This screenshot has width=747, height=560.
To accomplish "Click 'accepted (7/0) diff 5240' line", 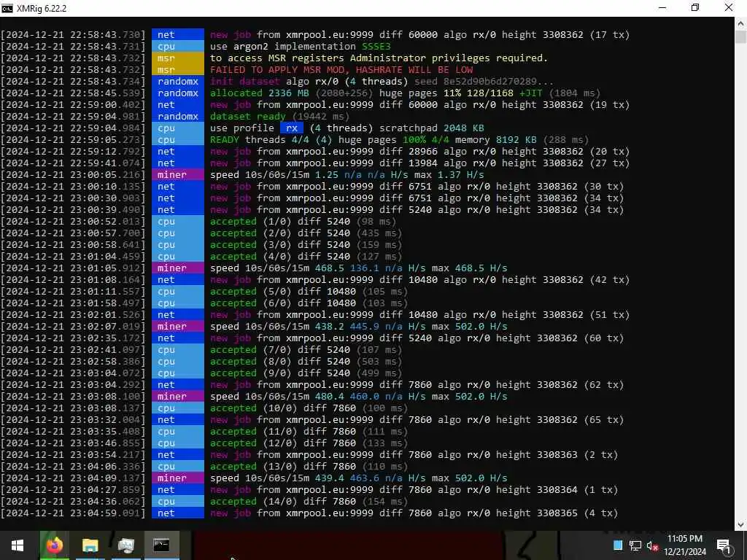I will (x=306, y=349).
